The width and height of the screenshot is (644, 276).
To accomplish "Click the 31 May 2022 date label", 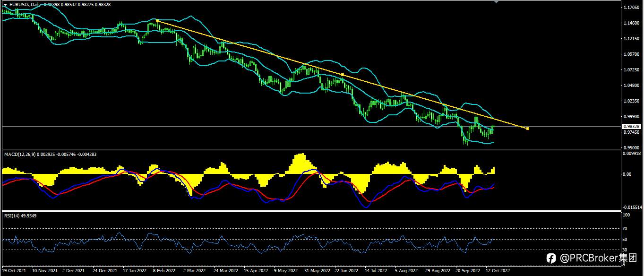I will 317,271.
